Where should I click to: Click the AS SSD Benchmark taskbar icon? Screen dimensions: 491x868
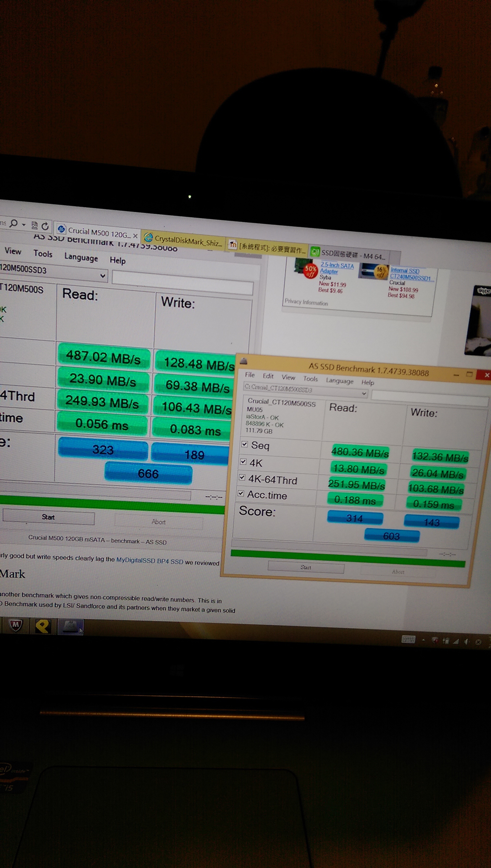click(70, 627)
